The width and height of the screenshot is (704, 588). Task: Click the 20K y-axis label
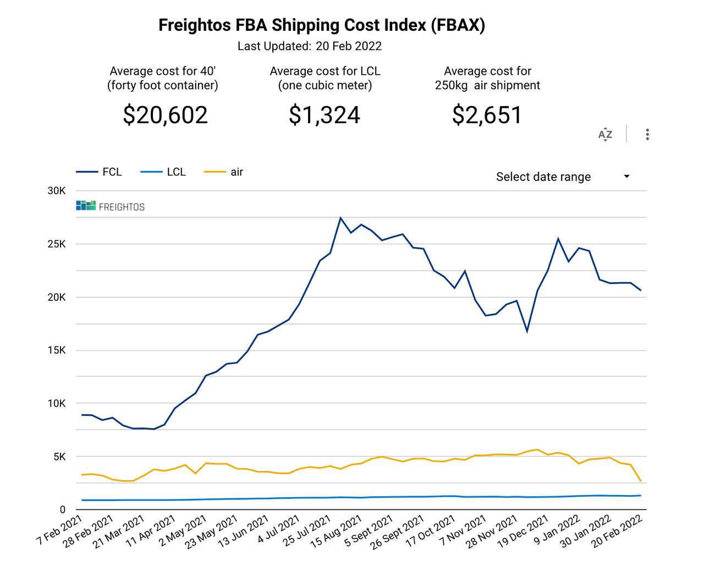point(57,298)
